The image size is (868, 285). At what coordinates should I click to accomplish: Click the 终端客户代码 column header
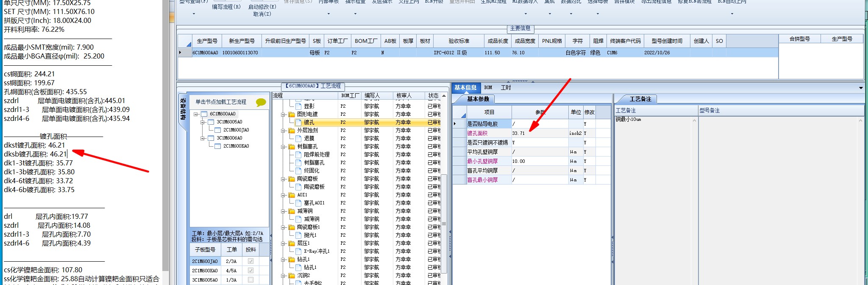[625, 41]
